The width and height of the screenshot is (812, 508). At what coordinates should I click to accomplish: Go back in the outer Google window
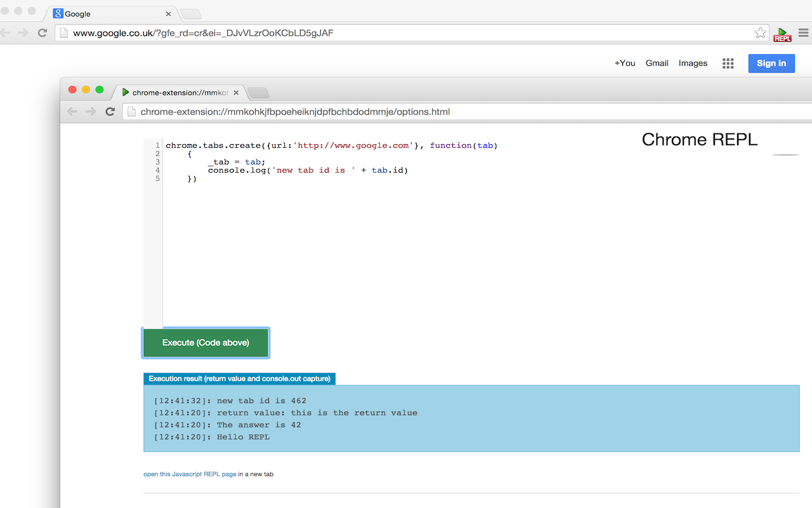click(4, 33)
